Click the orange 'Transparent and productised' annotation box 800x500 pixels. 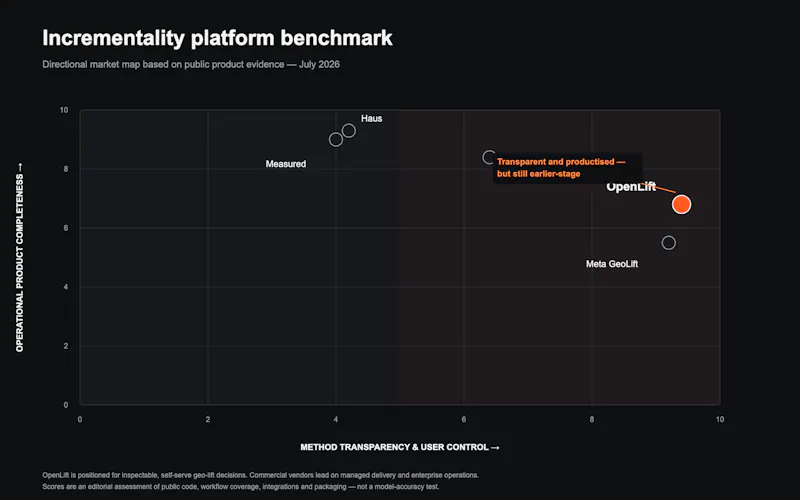pos(567,168)
